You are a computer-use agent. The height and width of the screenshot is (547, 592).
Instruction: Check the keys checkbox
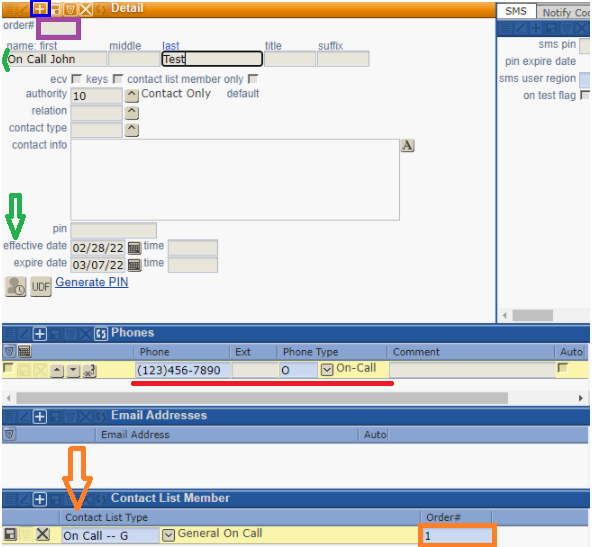click(118, 79)
